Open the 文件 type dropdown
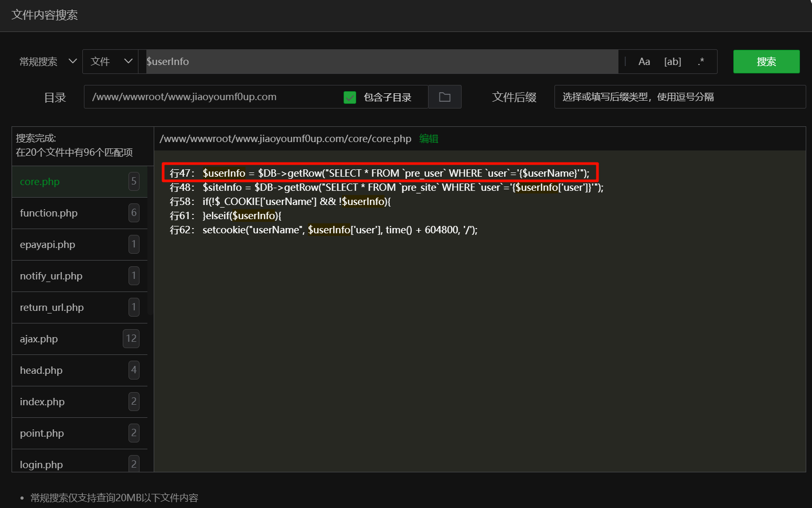Screen dimensions: 812x508 click(x=111, y=62)
